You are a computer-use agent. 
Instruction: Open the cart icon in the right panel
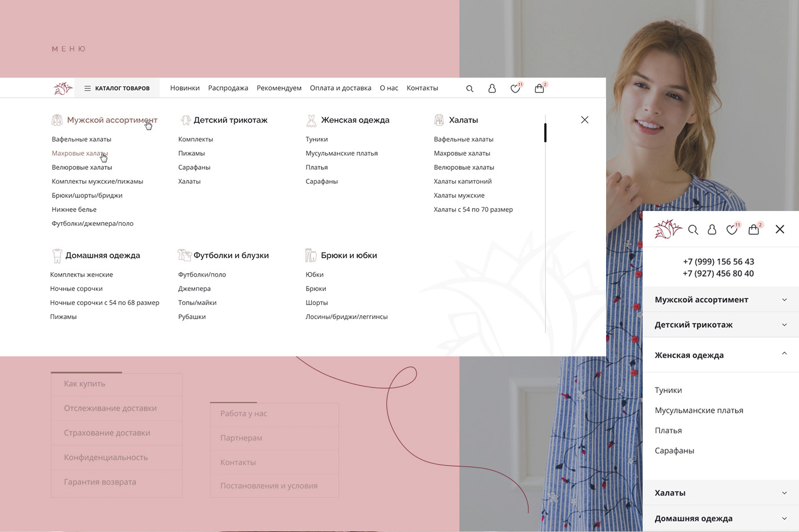point(753,230)
